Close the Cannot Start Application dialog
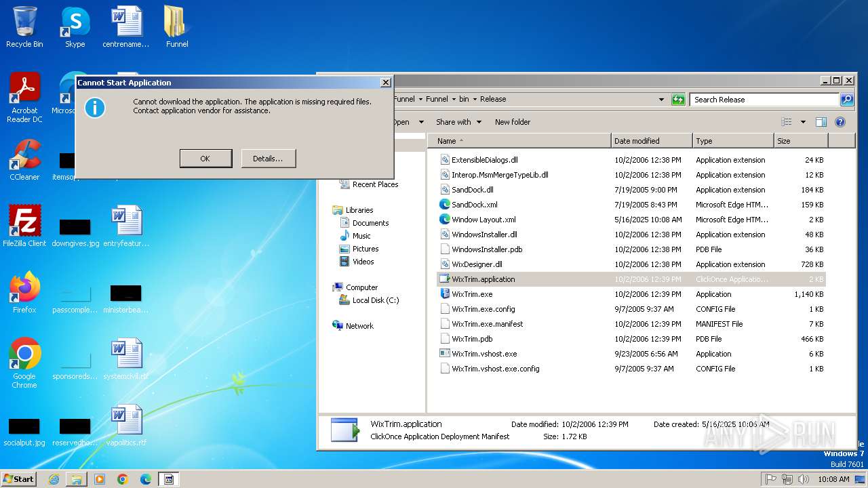Screen dimensions: 868x488 (385, 83)
